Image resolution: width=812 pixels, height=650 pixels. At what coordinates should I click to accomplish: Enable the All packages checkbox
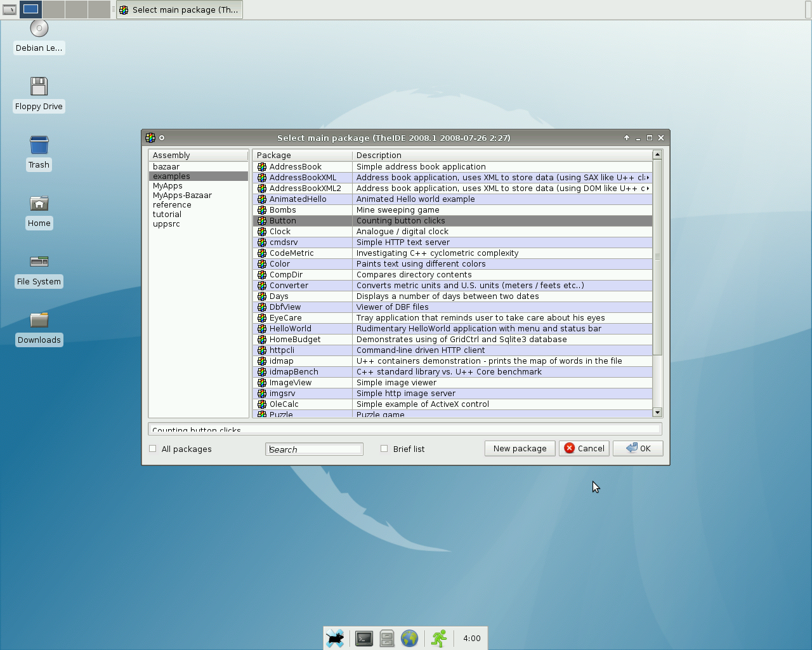click(153, 449)
